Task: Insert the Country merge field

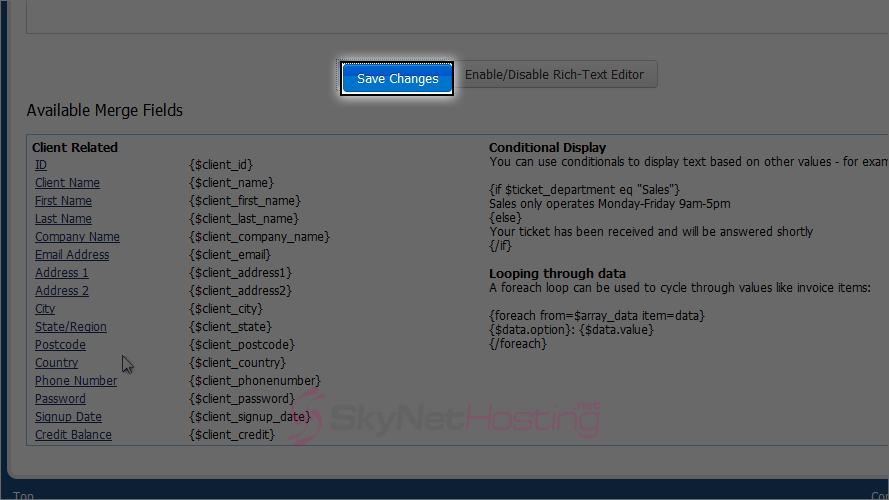Action: pos(56,363)
